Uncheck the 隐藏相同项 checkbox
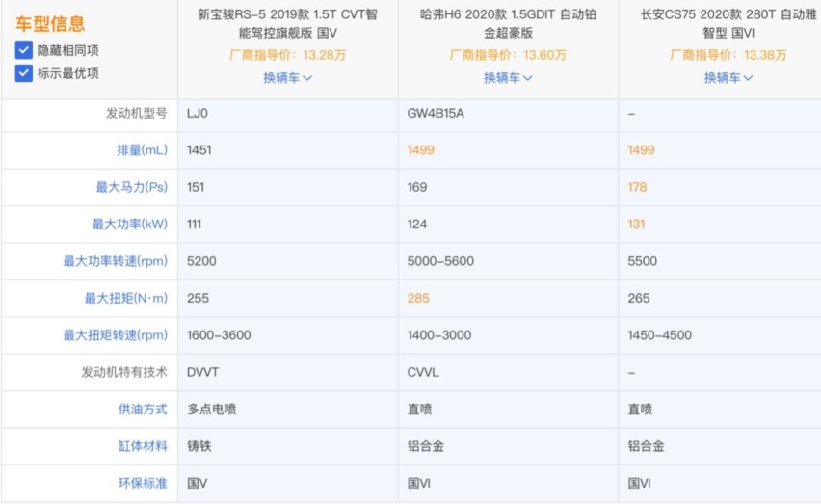 coord(24,50)
